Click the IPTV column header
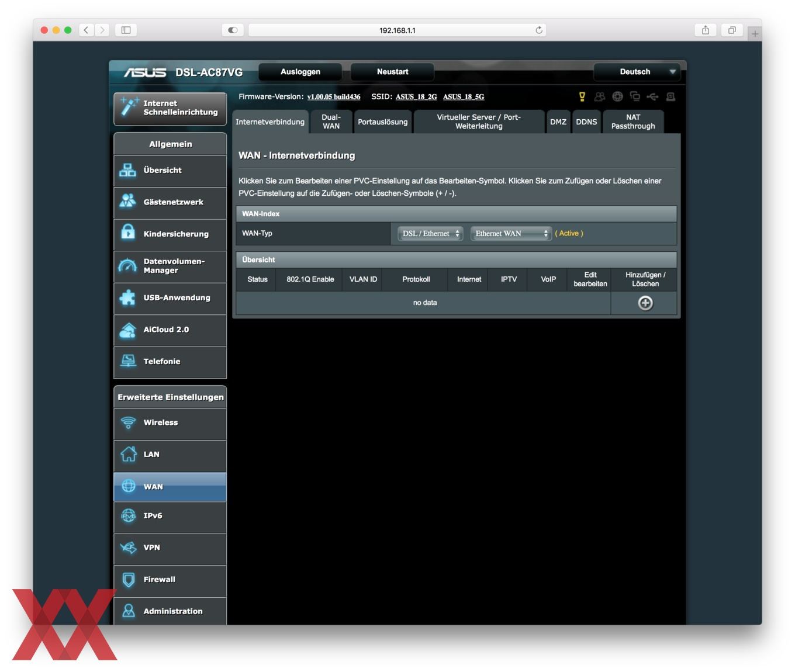The width and height of the screenshot is (795, 672). tap(509, 279)
